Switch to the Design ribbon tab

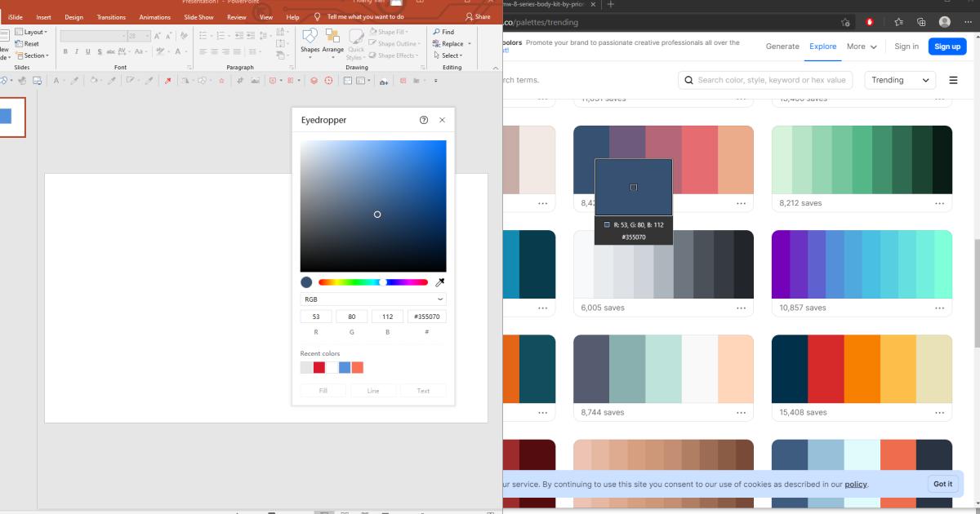73,16
